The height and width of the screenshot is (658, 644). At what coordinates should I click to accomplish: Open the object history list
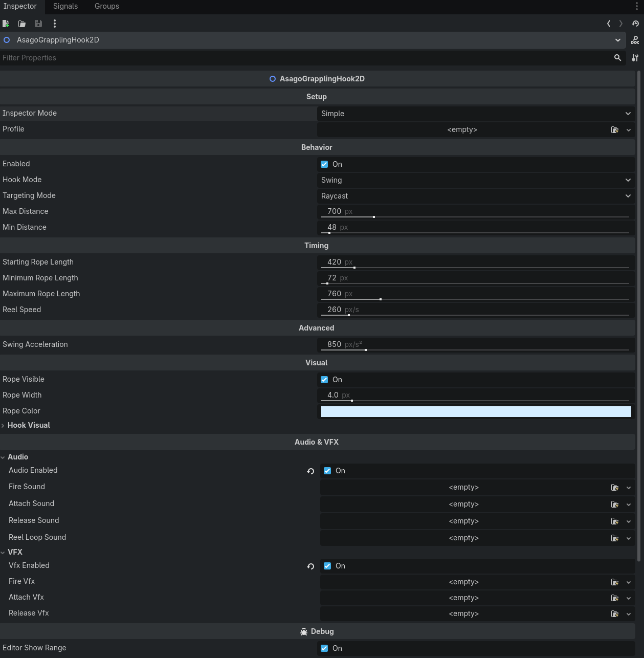tap(635, 24)
